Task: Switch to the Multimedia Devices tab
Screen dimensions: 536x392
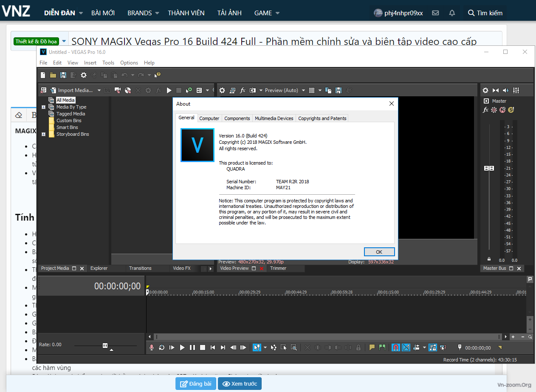Action: tap(274, 118)
